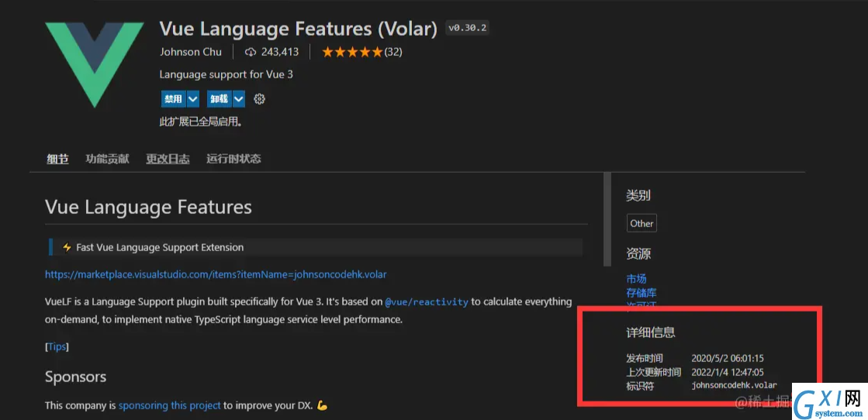868x420 pixels.
Task: Click the v0.30.2 version badge
Action: pyautogui.click(x=468, y=28)
